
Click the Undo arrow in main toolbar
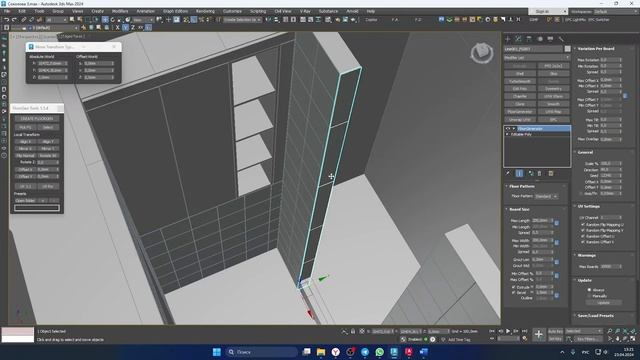pos(7,20)
